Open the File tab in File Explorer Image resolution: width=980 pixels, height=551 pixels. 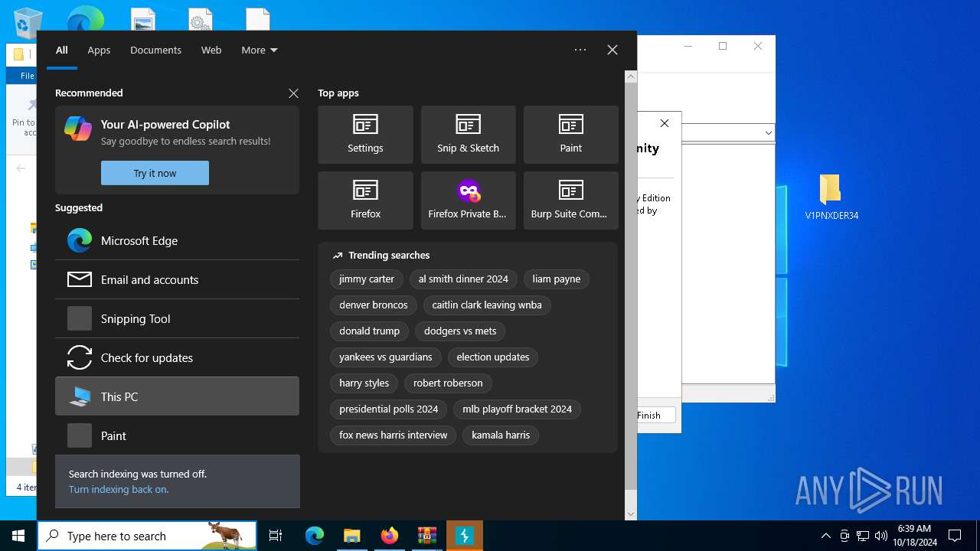pos(27,76)
